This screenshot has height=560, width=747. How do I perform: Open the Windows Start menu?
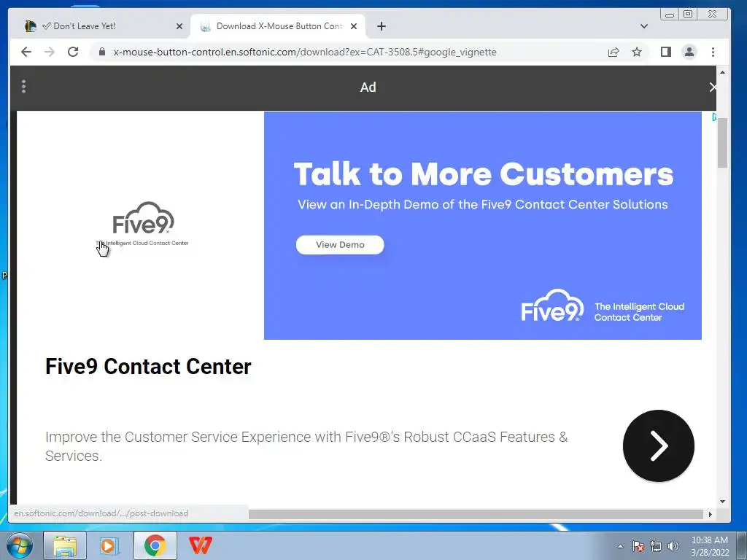20,546
